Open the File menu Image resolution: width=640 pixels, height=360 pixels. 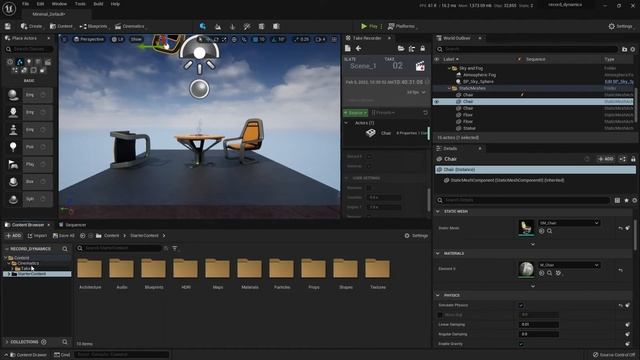pos(25,4)
